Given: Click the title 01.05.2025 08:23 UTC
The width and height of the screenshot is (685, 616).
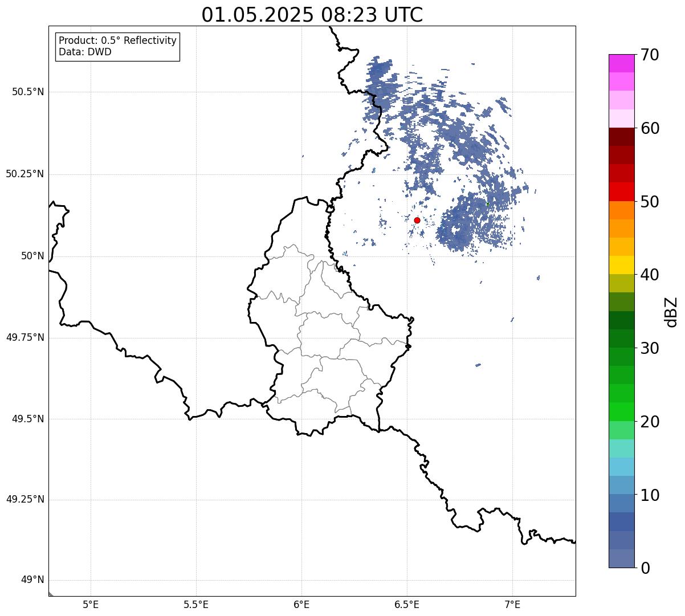Looking at the screenshot, I should pos(312,15).
